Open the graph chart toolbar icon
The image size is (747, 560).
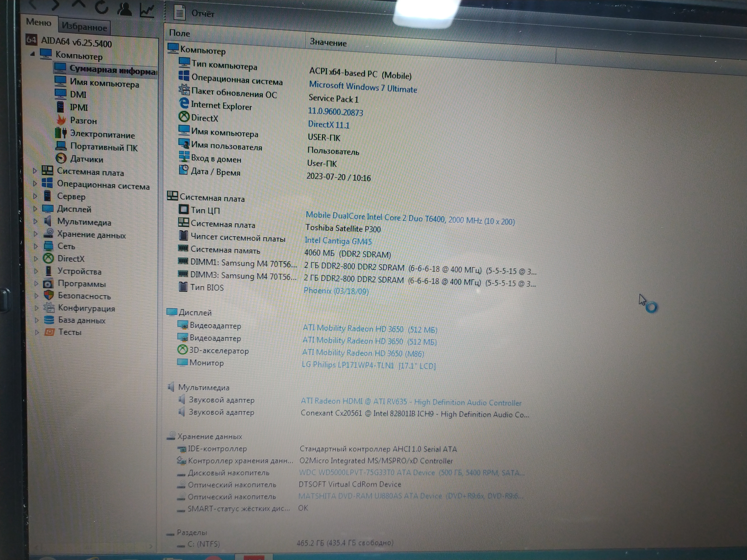147,10
